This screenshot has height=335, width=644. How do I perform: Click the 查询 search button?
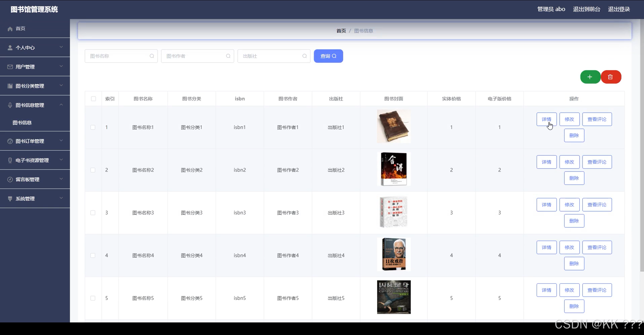coord(328,56)
